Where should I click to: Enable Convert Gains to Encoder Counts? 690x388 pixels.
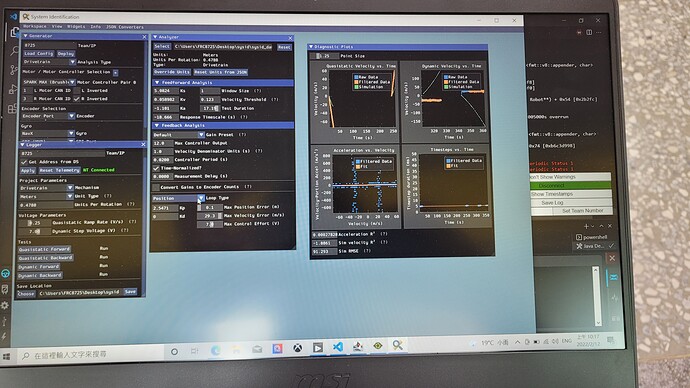click(156, 187)
